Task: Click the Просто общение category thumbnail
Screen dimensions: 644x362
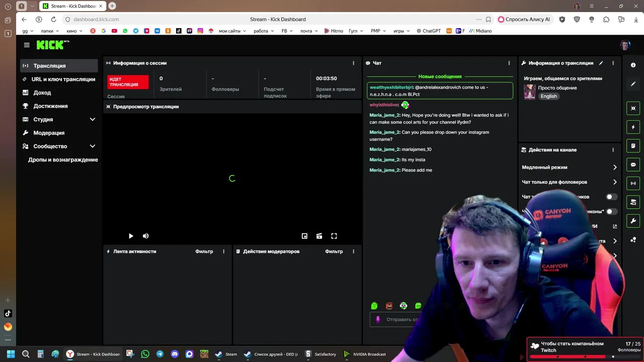Action: pyautogui.click(x=530, y=92)
